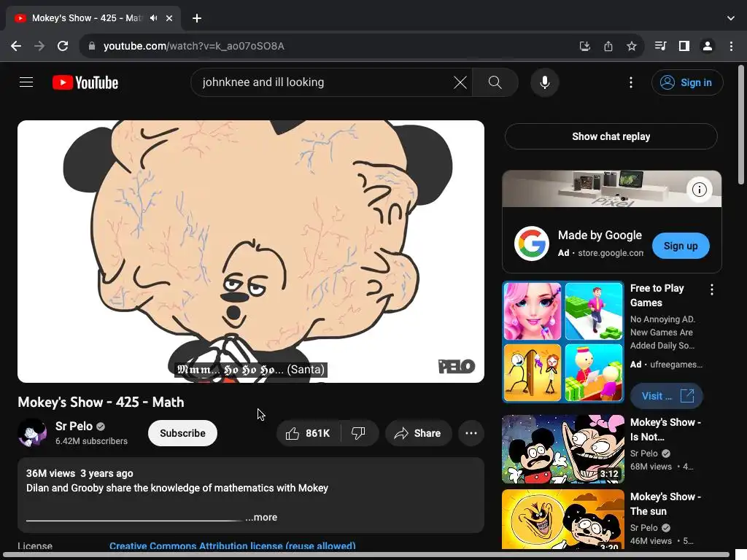Screen dimensions: 747x560
Task: Open Sr Pelo channel avatar
Action: 32,433
